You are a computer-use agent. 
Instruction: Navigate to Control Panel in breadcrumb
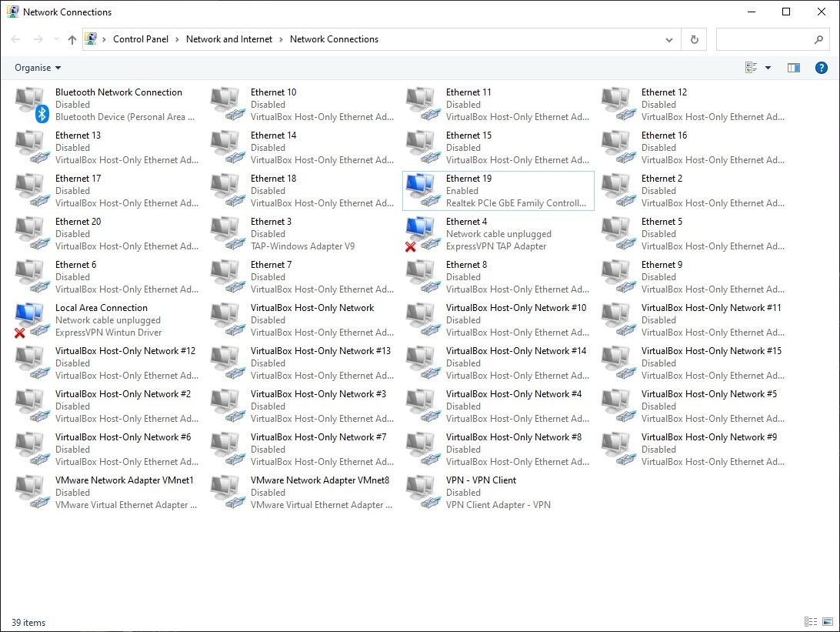[x=142, y=39]
